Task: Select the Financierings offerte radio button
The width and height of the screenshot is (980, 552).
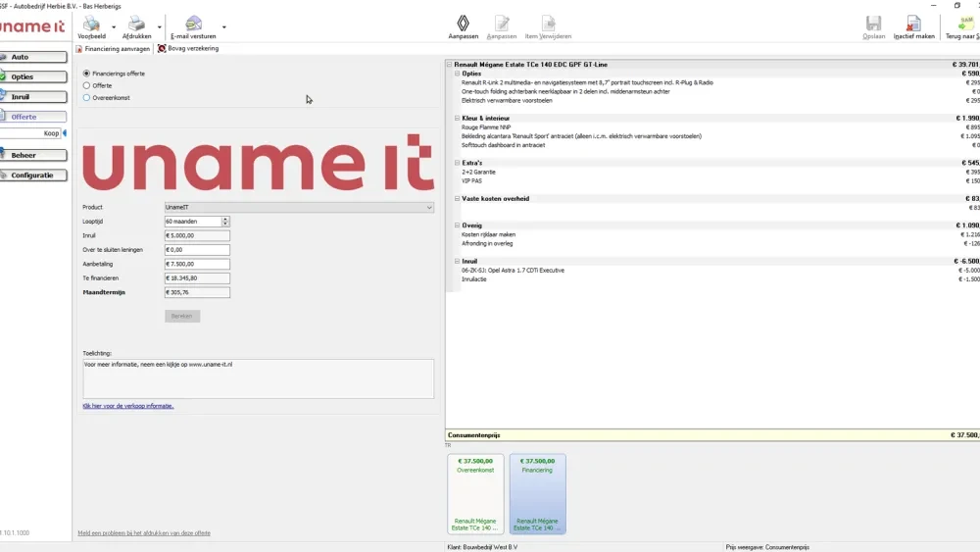Action: 86,74
